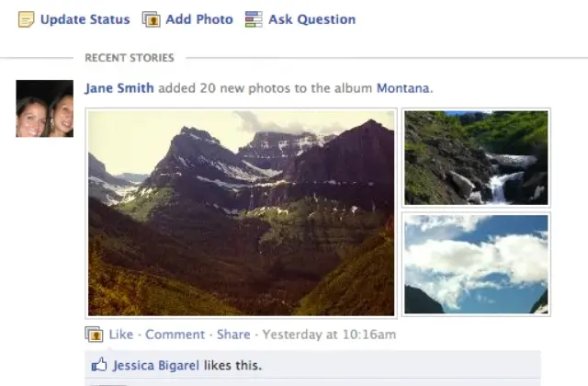Select the Update Status text label
588x386 pixels.
85,19
